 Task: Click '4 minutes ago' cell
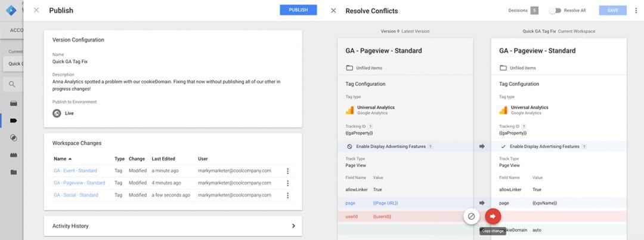166,183
